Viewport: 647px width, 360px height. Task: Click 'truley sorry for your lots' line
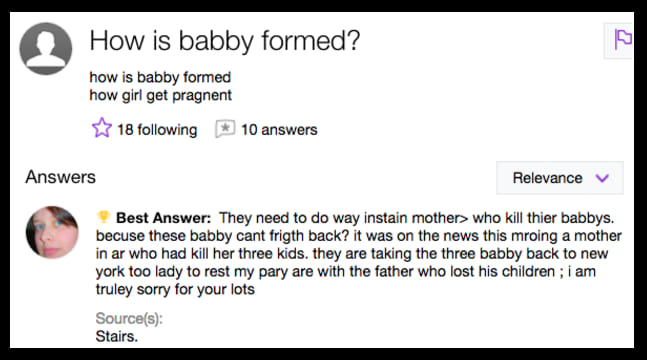pyautogui.click(x=175, y=289)
